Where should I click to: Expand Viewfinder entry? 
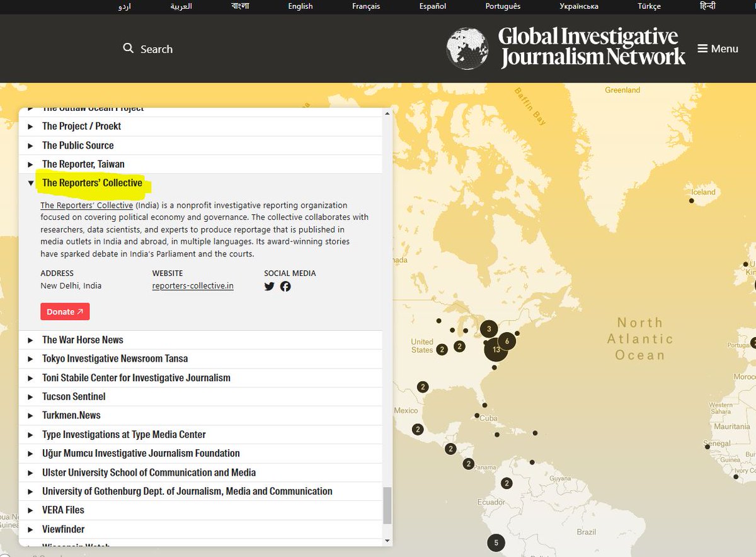(x=200, y=529)
